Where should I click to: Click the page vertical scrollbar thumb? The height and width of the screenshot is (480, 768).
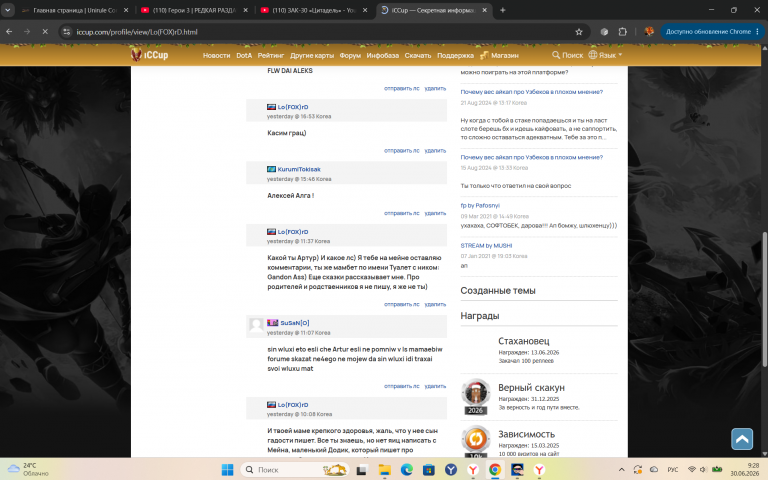point(765,299)
